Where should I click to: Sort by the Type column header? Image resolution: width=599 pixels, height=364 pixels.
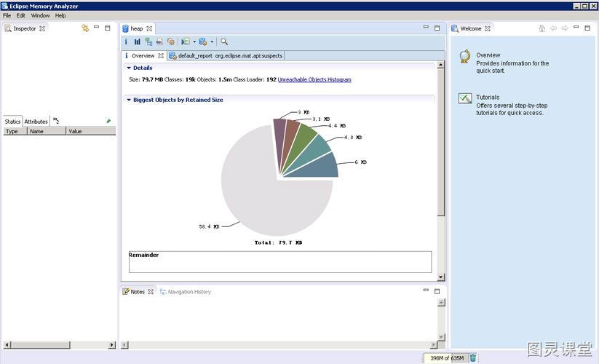(x=15, y=131)
